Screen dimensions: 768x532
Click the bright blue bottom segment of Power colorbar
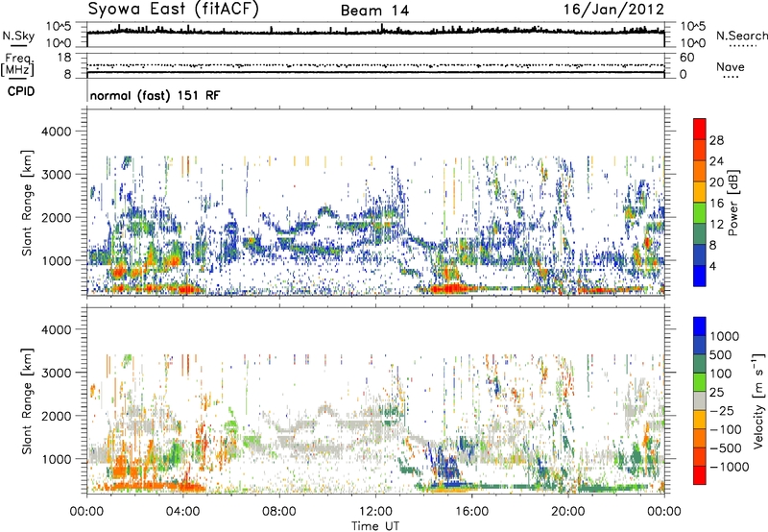point(700,277)
